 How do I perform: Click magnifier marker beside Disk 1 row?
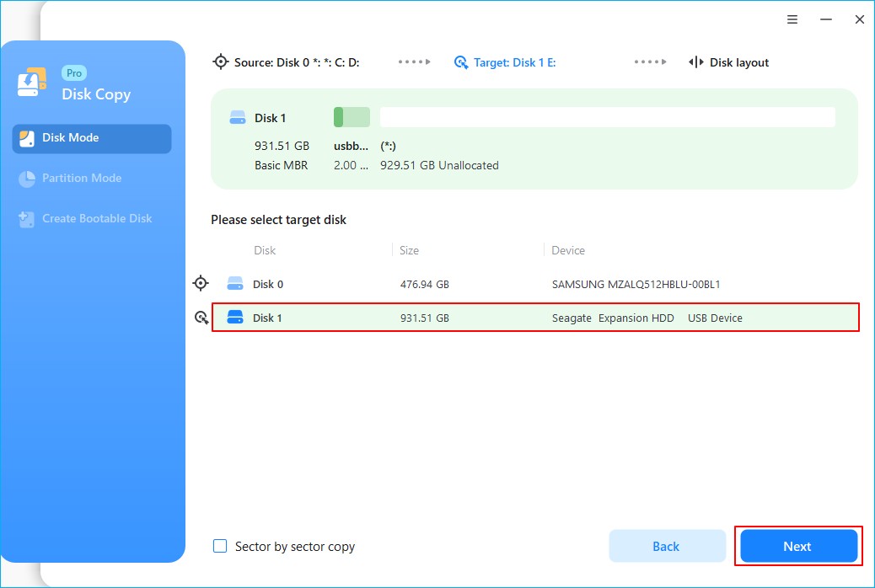pos(201,317)
